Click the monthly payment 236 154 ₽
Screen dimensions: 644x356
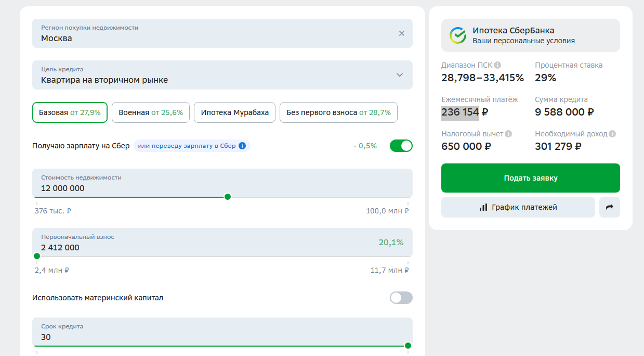point(465,112)
